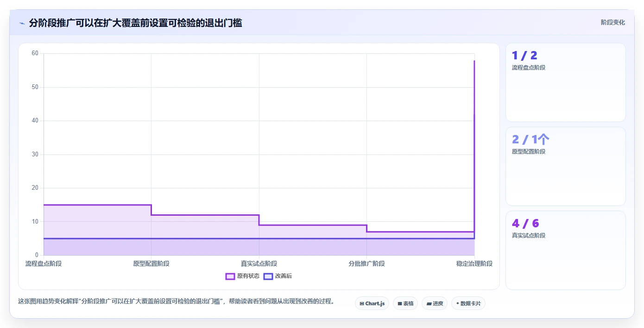Click the purple 原有状态 legend swatch

(230, 276)
